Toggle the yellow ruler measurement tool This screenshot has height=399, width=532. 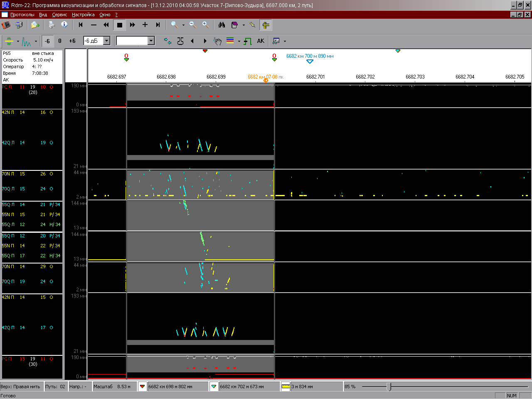pos(266,25)
